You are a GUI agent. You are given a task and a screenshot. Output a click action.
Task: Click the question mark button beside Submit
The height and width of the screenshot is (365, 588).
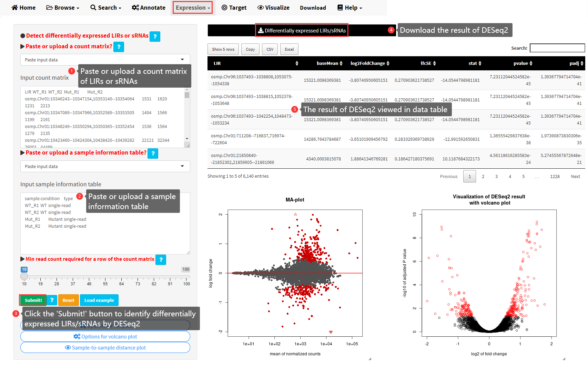52,300
